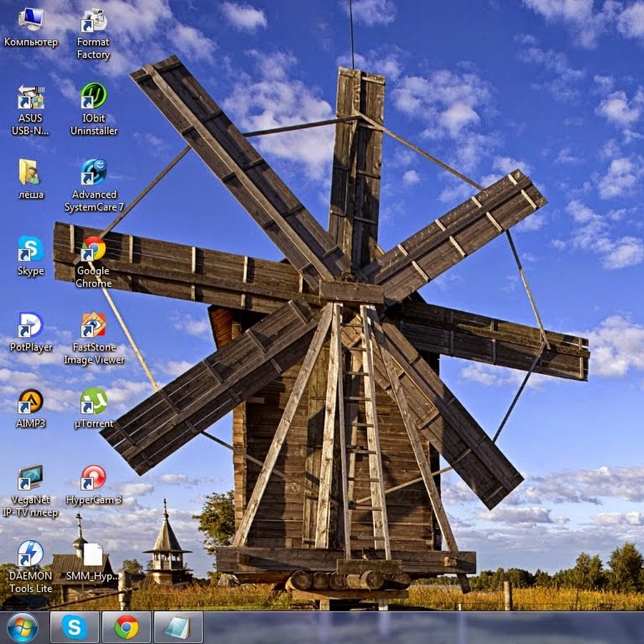Viewport: 644px width, 644px height.
Task: Open VegaNet IP-TV плеер shortcut
Action: (x=30, y=478)
